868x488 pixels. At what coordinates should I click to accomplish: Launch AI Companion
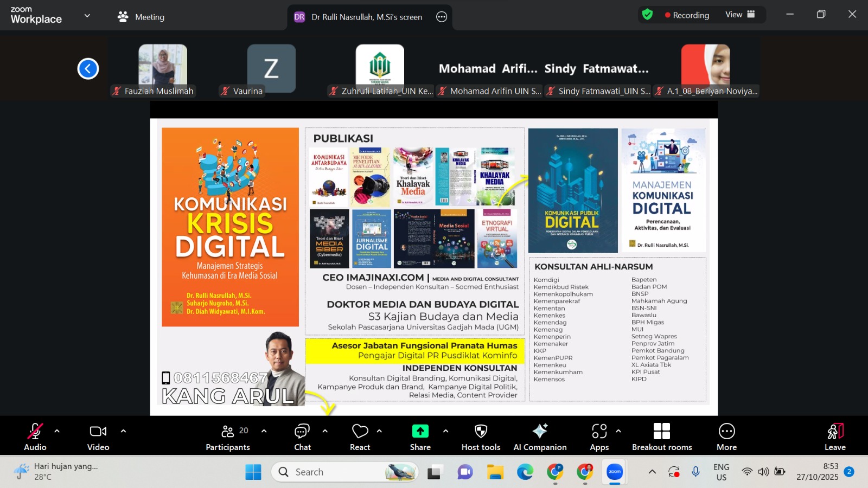point(540,436)
